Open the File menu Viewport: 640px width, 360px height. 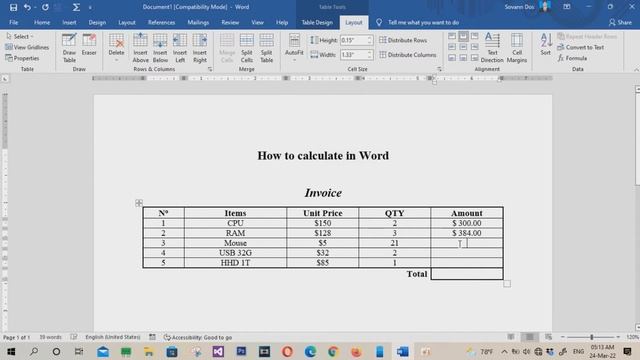13,22
